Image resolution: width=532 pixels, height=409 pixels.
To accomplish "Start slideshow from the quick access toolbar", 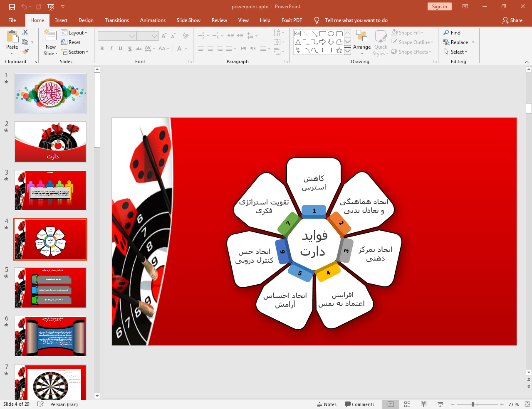I will click(51, 7).
